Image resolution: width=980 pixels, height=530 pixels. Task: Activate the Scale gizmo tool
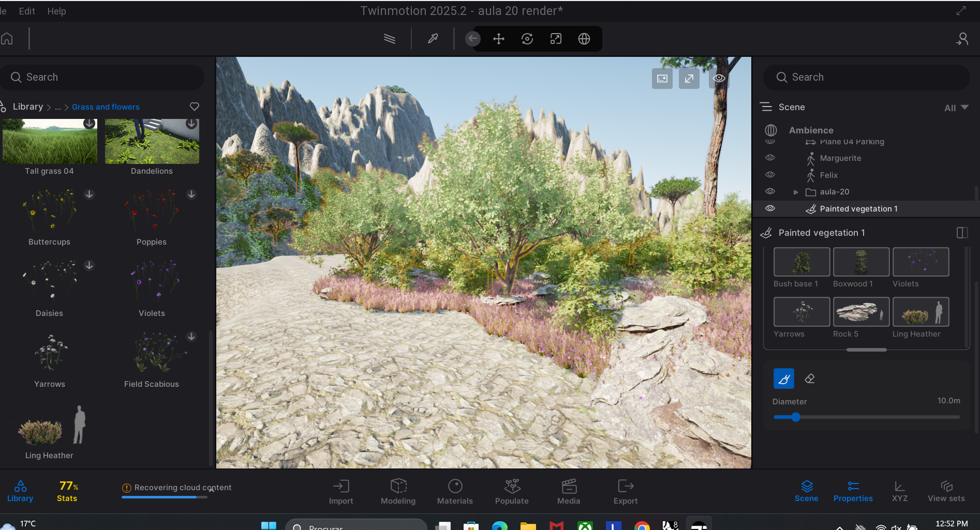pos(556,39)
